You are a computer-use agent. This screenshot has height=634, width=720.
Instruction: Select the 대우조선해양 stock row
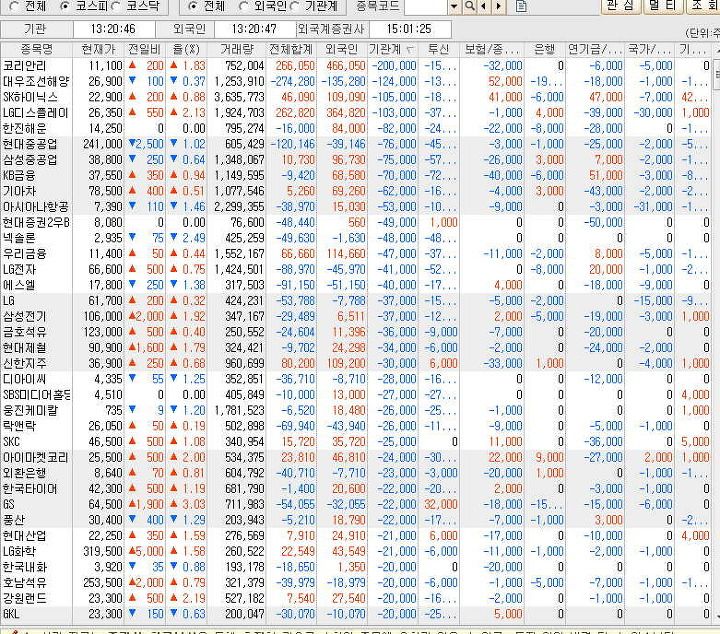[356, 81]
